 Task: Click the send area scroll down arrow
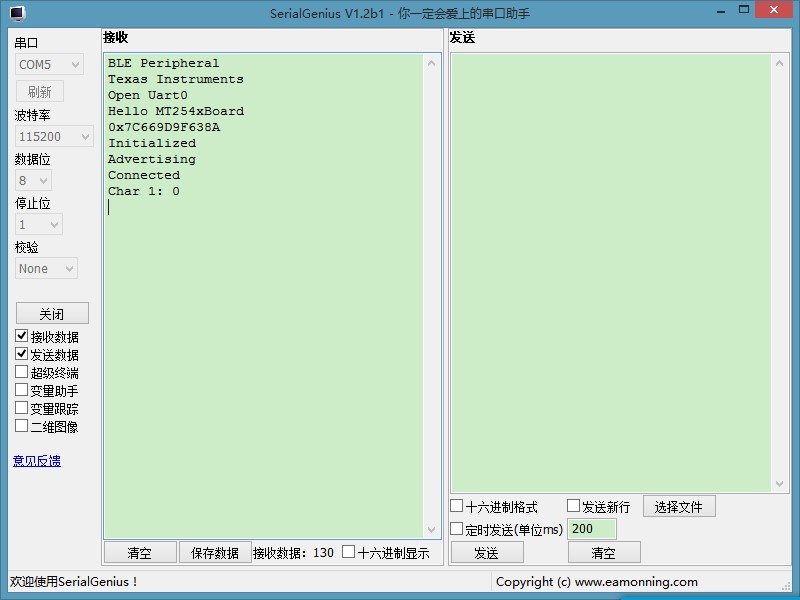pyautogui.click(x=779, y=483)
